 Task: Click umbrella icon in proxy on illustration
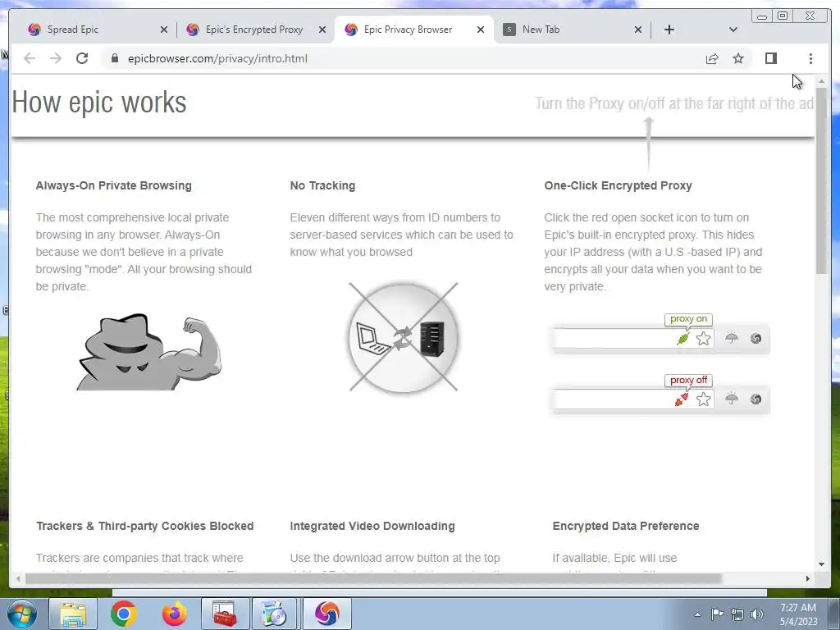click(x=731, y=338)
